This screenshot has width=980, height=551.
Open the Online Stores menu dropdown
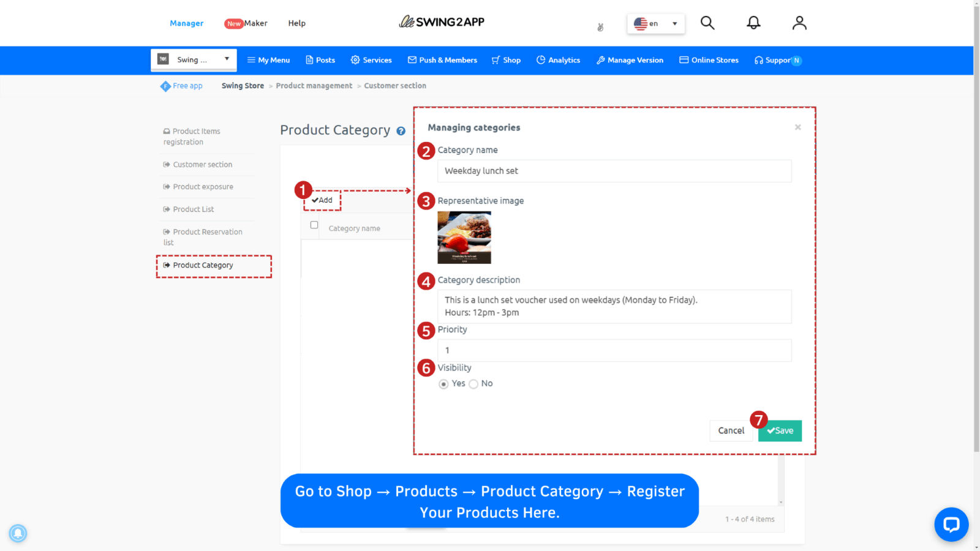click(709, 60)
